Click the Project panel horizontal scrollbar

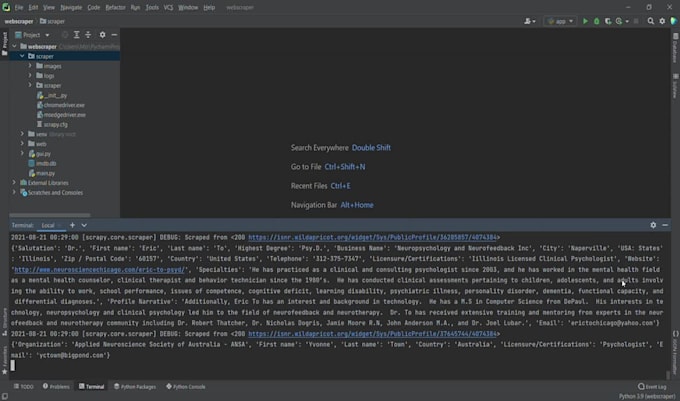[50, 215]
